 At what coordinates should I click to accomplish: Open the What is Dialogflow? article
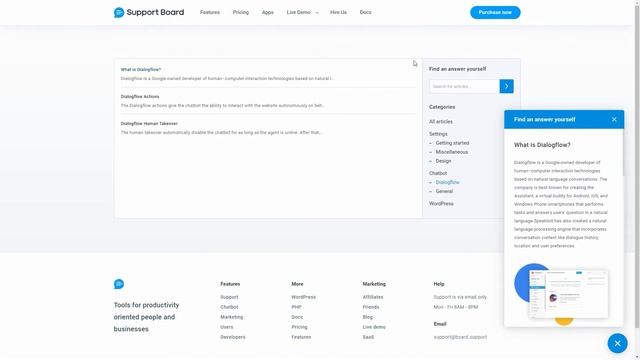(x=141, y=69)
